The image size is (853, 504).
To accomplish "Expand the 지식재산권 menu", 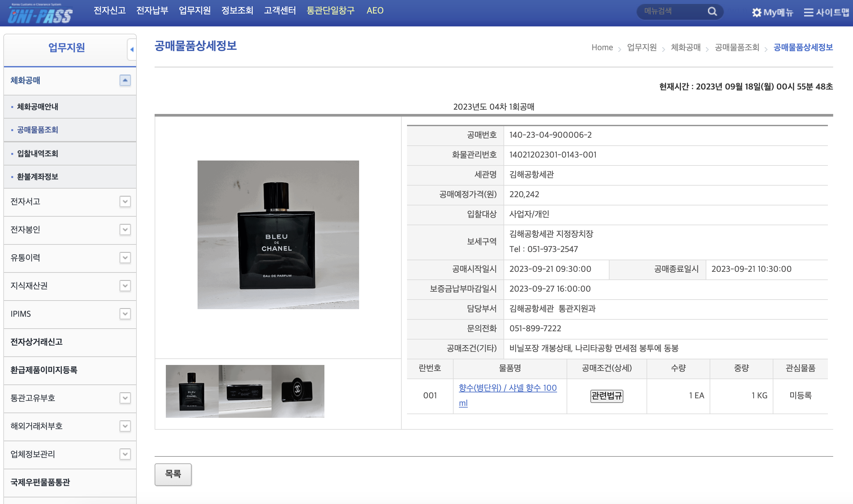I will click(x=125, y=286).
